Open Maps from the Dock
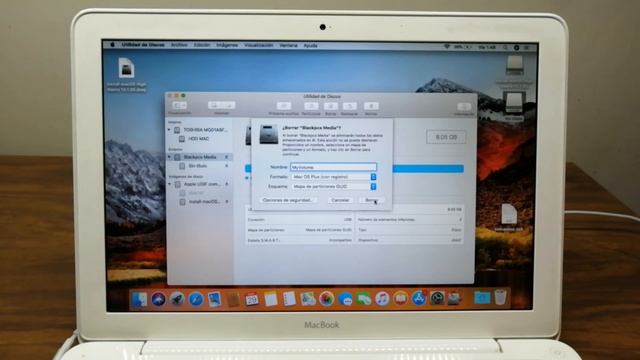 pos(308,299)
